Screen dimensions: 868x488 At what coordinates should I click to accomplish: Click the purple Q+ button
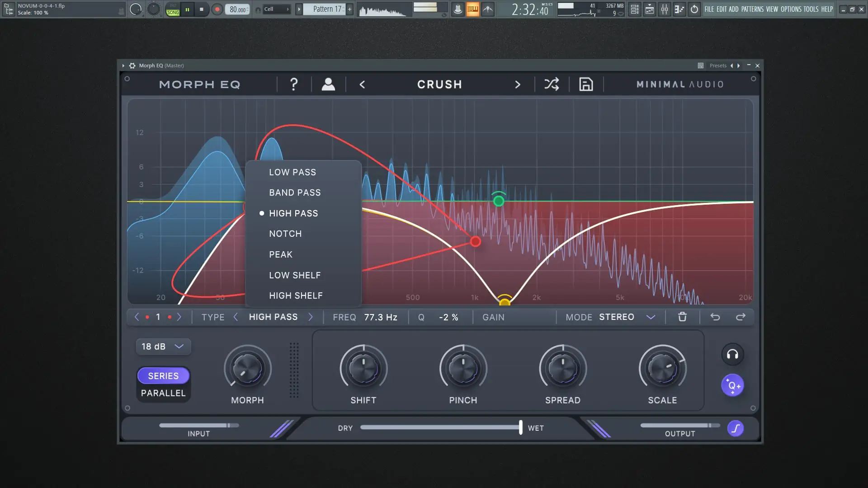[732, 385]
